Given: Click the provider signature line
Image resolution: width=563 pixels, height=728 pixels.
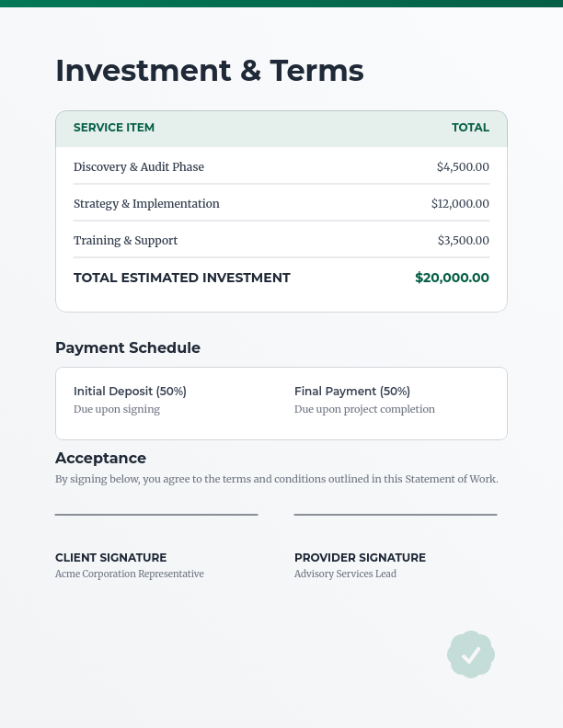Looking at the screenshot, I should pyautogui.click(x=396, y=515).
